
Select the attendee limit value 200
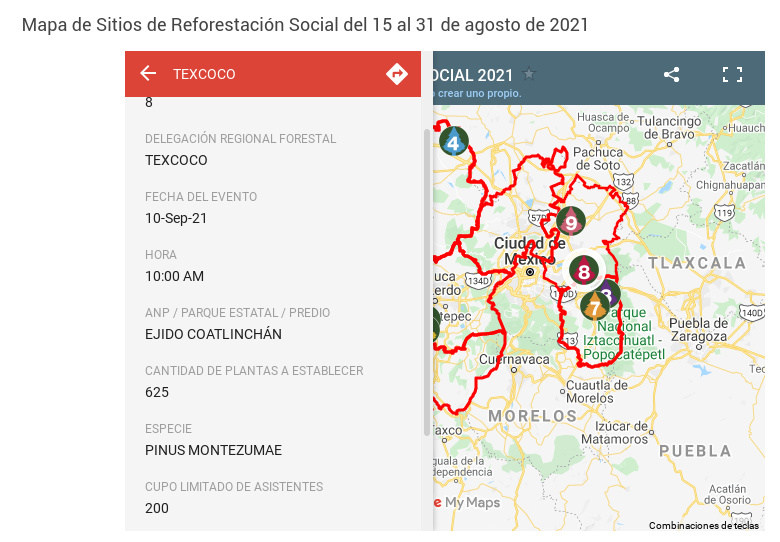tap(157, 508)
